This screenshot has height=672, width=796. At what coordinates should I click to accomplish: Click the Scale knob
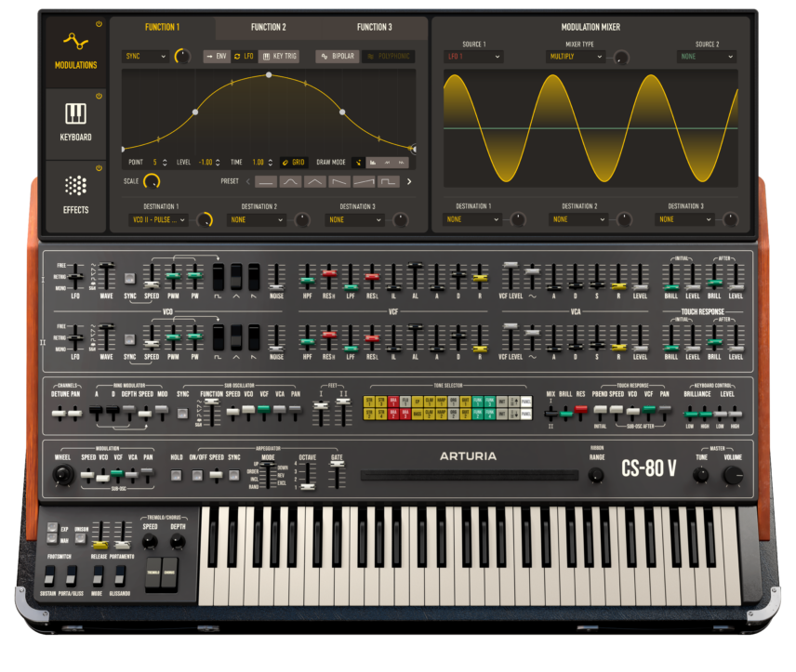(x=152, y=181)
